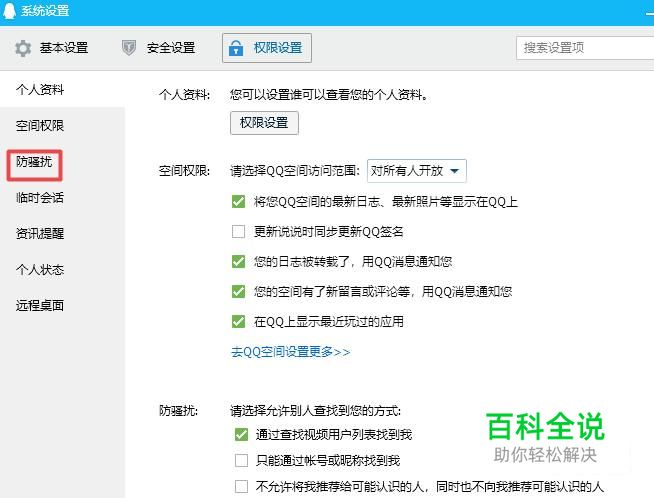654x498 pixels.
Task: Uncheck 在QQ上显示最近玩过的应用
Action: pos(239,322)
